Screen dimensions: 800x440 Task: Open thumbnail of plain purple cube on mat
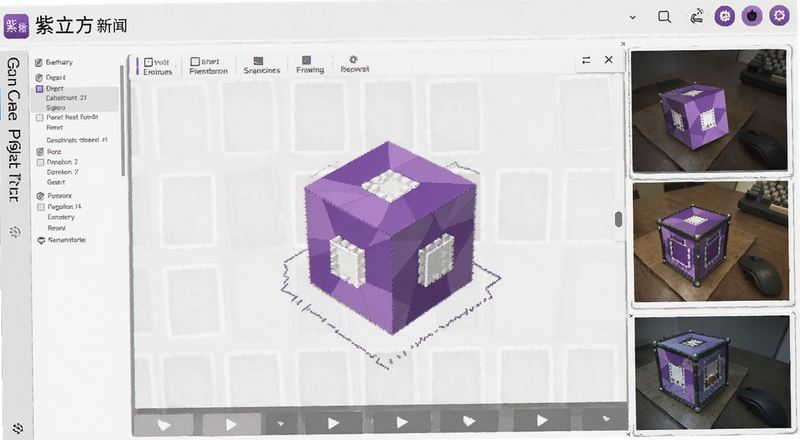coord(710,110)
